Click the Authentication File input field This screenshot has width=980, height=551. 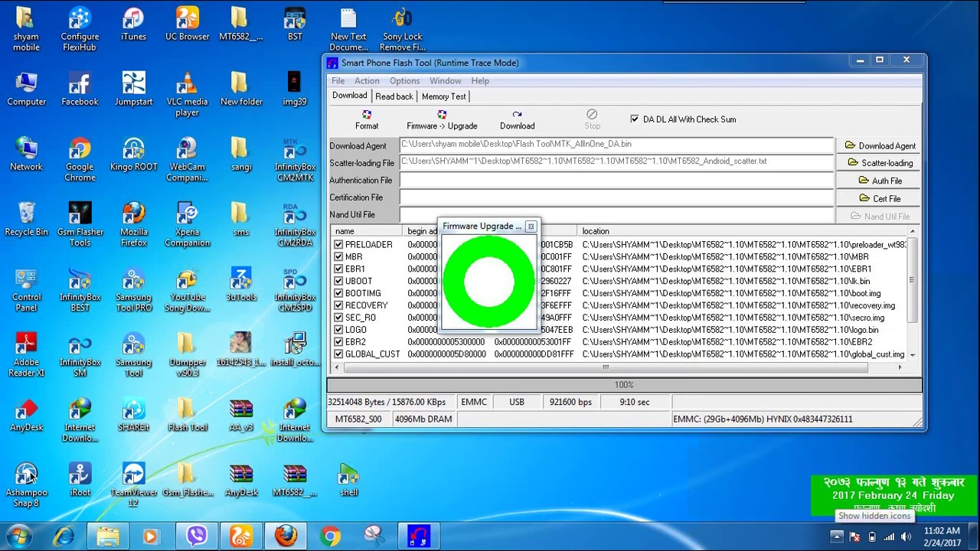(616, 180)
